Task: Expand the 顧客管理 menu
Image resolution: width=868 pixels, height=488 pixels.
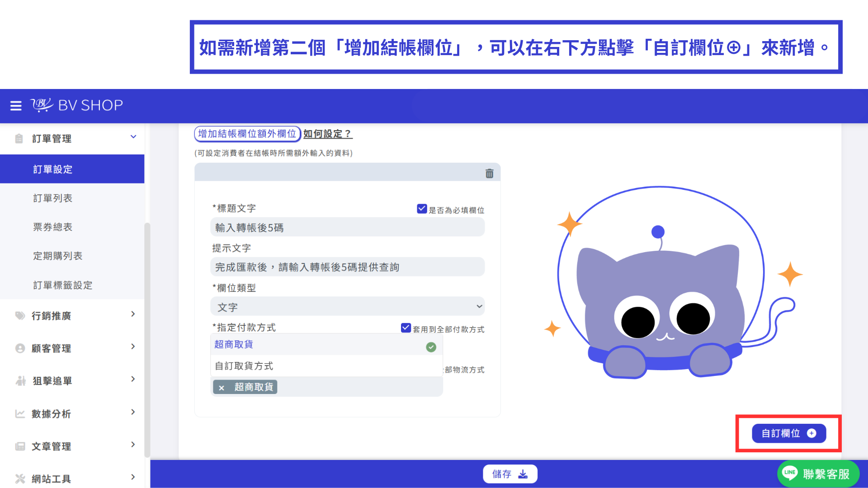Action: pyautogui.click(x=133, y=347)
